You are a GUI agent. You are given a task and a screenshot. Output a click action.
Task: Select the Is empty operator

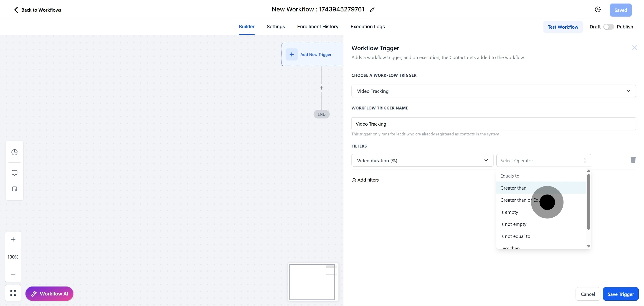(x=541, y=212)
